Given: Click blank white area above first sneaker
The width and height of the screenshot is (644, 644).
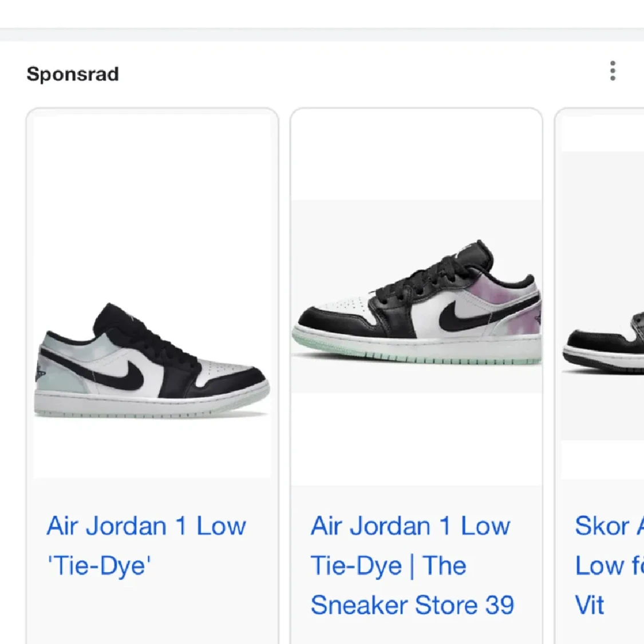Looking at the screenshot, I should tap(152, 206).
